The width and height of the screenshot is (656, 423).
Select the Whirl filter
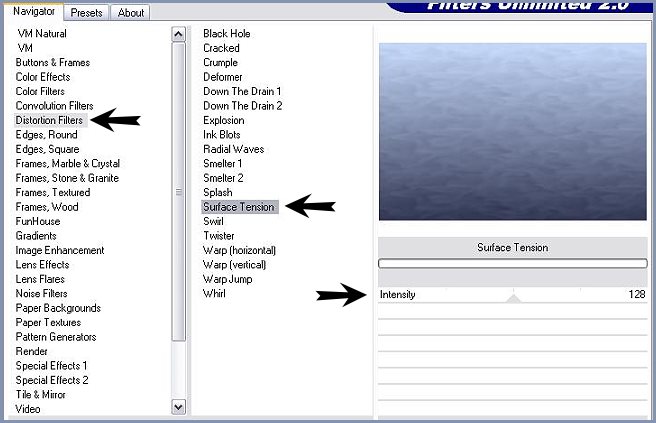click(214, 293)
